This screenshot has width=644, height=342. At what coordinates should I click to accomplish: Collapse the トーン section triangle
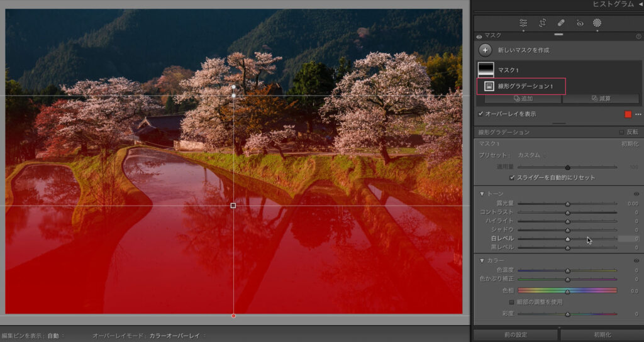(x=482, y=194)
